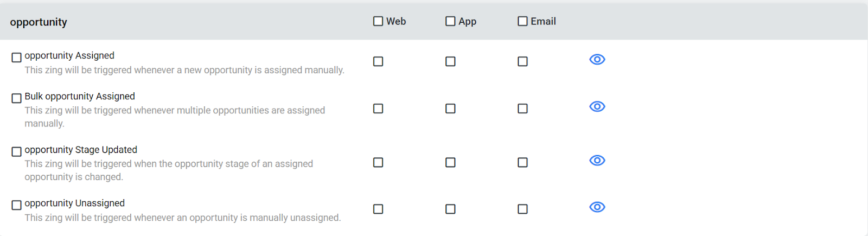Image resolution: width=868 pixels, height=236 pixels.
Task: Enable Email for opportunity Unassigned
Action: 522,209
